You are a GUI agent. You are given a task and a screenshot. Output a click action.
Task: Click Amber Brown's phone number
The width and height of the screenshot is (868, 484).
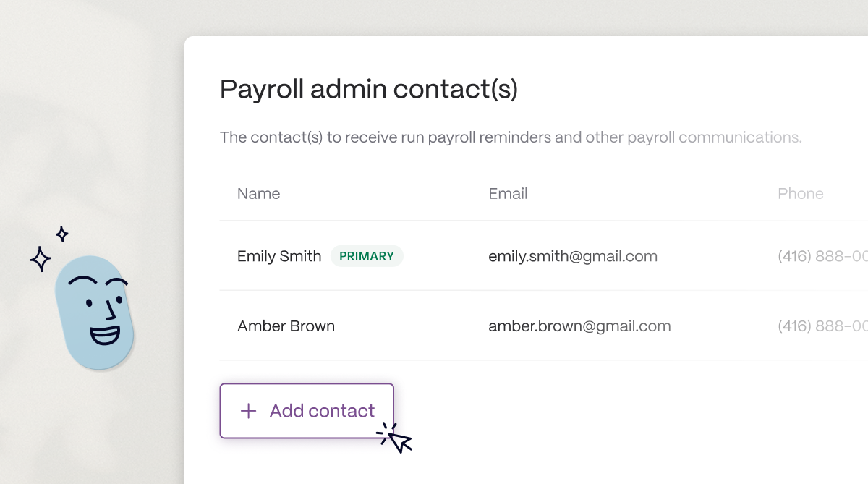(x=822, y=326)
